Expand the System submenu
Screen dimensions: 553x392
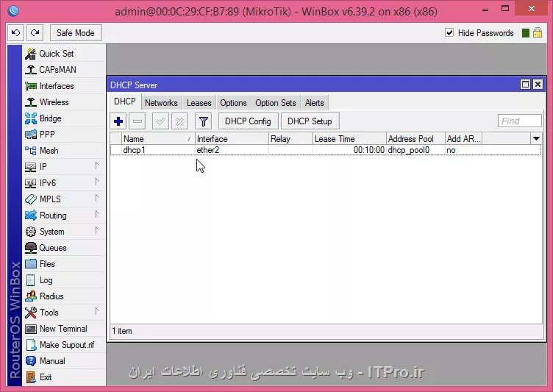click(x=51, y=232)
